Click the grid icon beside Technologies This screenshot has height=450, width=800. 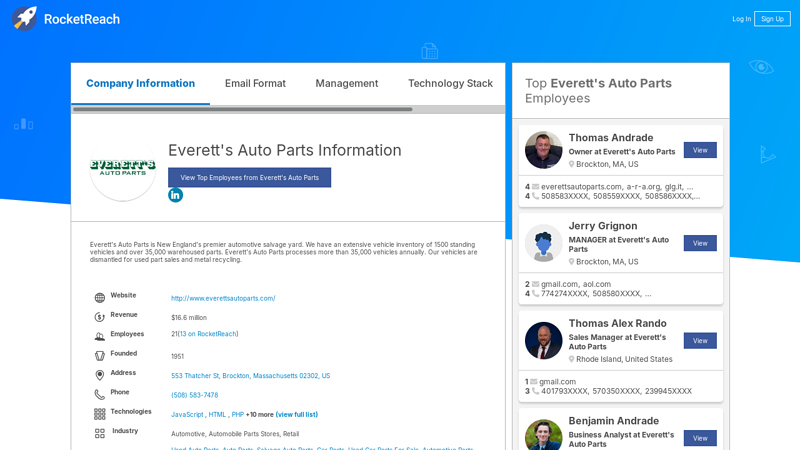click(99, 414)
